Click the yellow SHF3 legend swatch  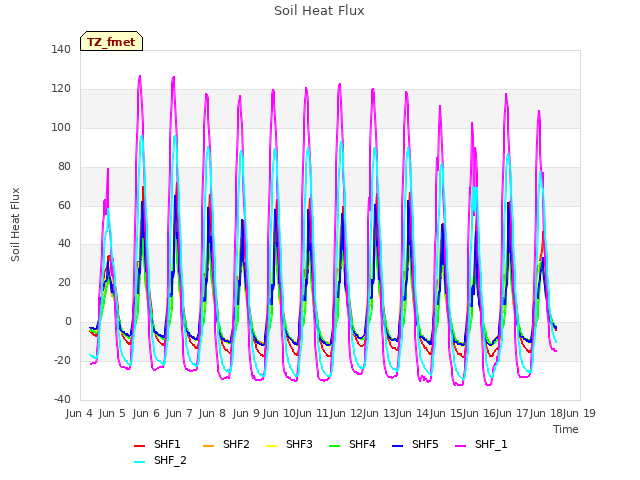tap(271, 446)
